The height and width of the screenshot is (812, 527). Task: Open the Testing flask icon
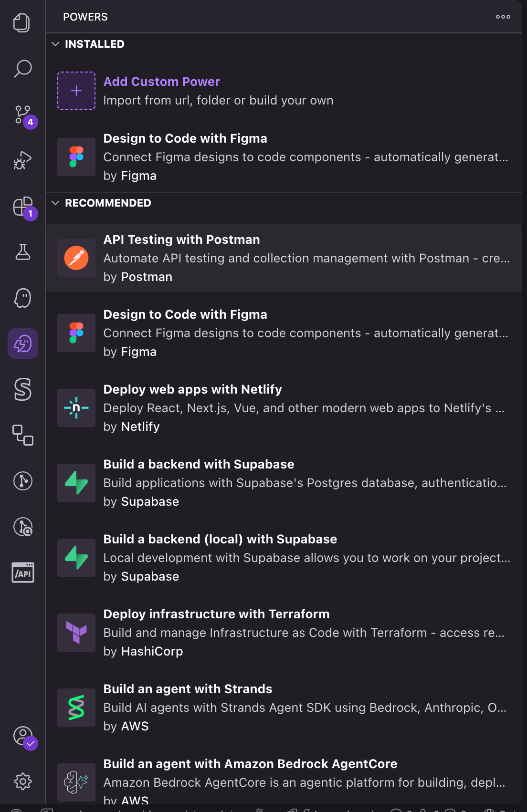pyautogui.click(x=22, y=252)
